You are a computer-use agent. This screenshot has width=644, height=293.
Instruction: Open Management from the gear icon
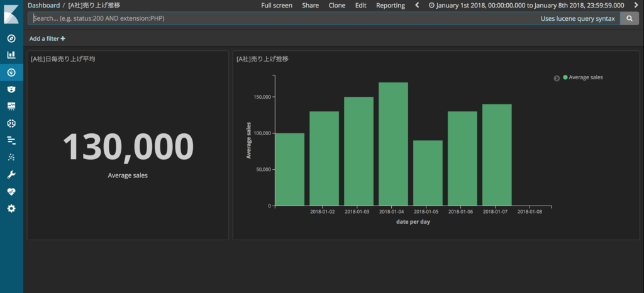coord(11,209)
